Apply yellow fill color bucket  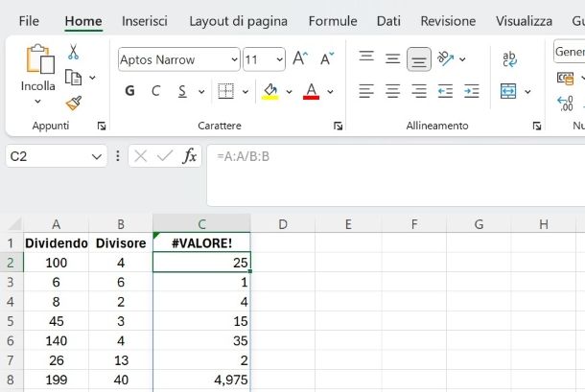pyautogui.click(x=270, y=91)
